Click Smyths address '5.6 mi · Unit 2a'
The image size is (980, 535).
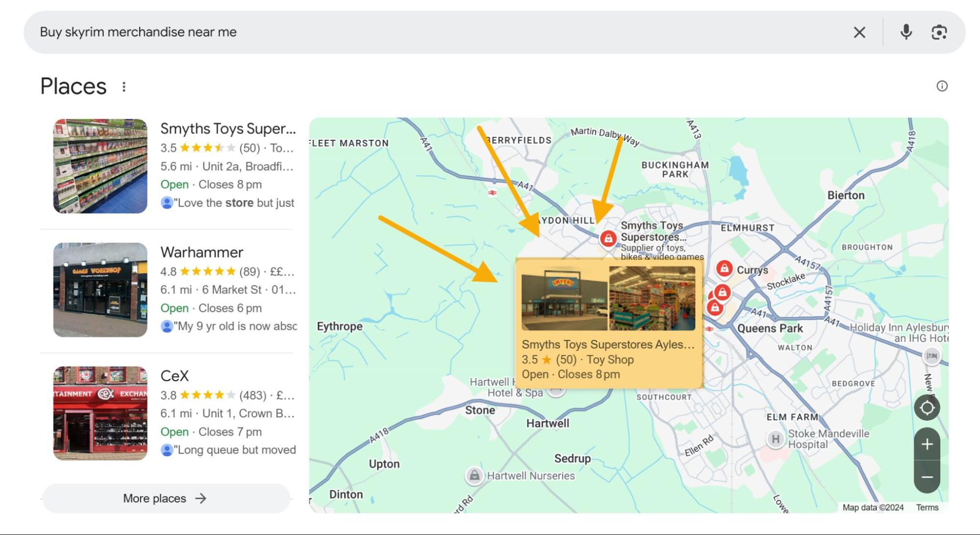227,166
